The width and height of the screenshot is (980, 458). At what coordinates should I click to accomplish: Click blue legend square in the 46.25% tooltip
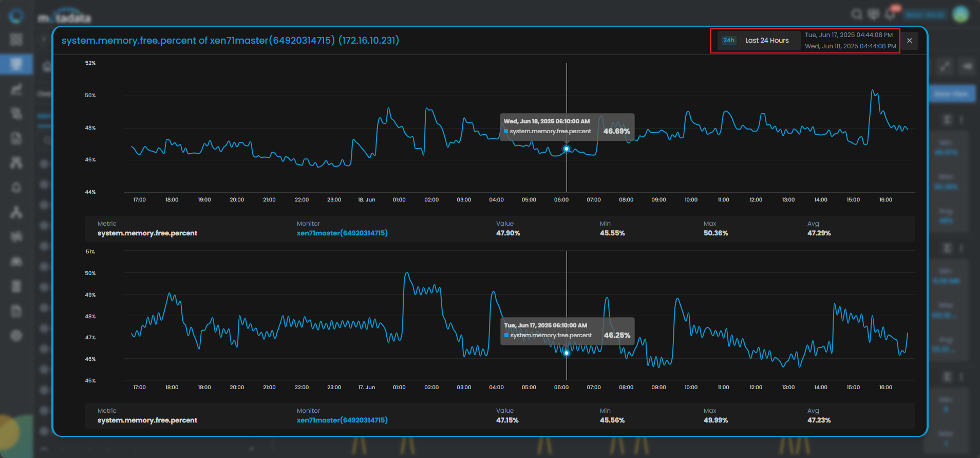pyautogui.click(x=506, y=336)
